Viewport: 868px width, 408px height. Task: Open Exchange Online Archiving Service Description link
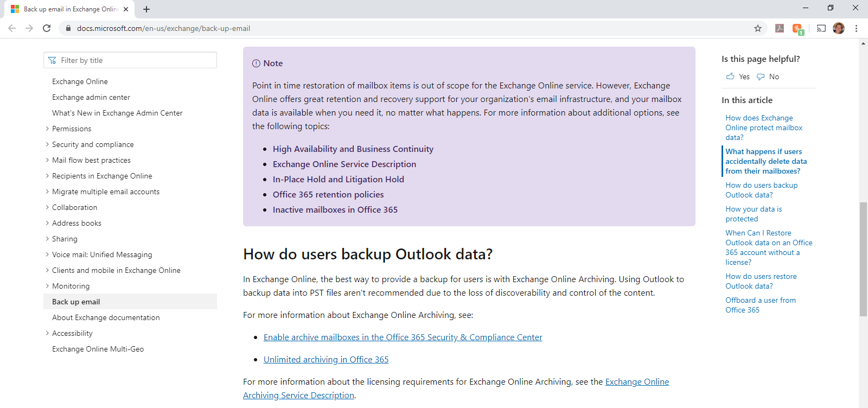pos(456,388)
